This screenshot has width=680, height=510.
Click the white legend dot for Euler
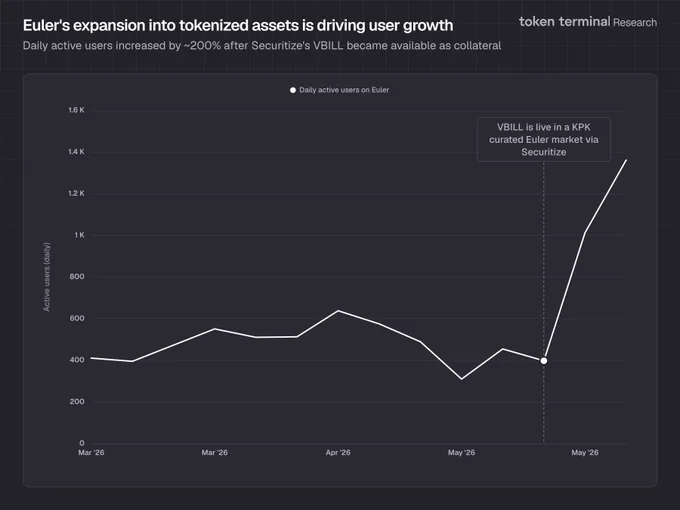[293, 90]
